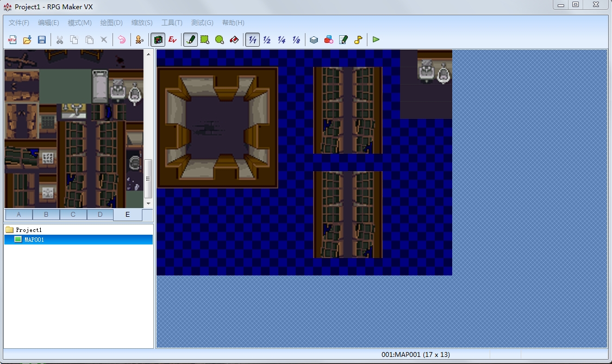Open a project with the folder icon
This screenshot has height=364, width=612.
27,40
